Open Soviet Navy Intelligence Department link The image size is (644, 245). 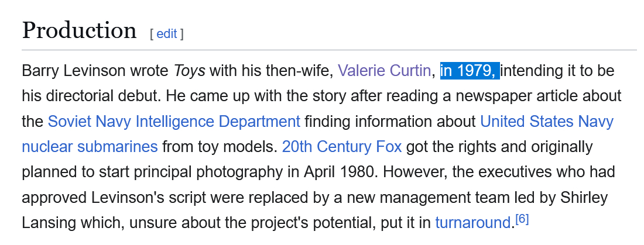click(x=174, y=121)
